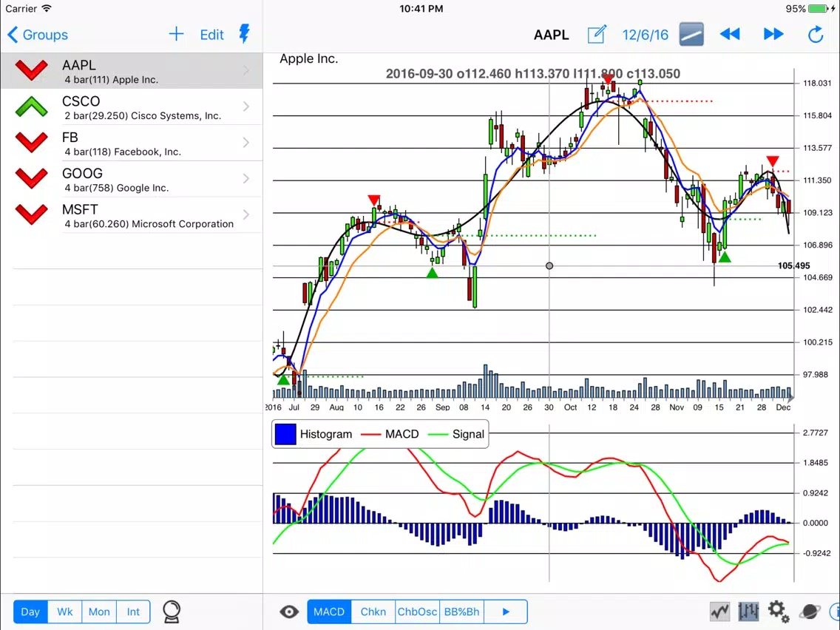Select the GOOG Google Inc. row

(132, 179)
